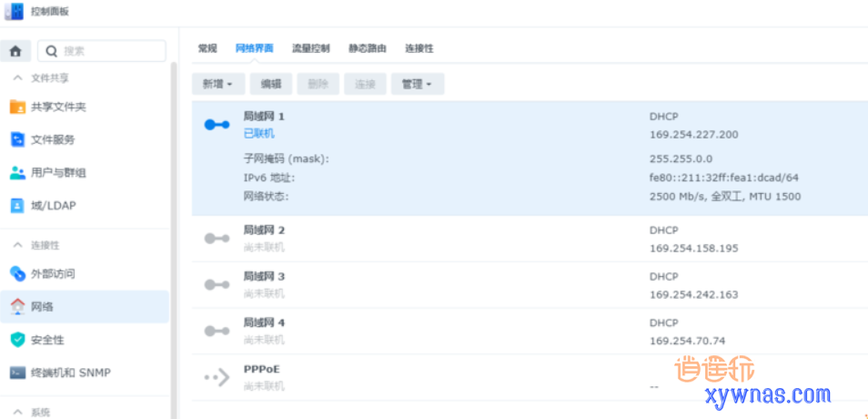Click subnet mask value 255.255.0.0
The image size is (868, 419).
681,159
